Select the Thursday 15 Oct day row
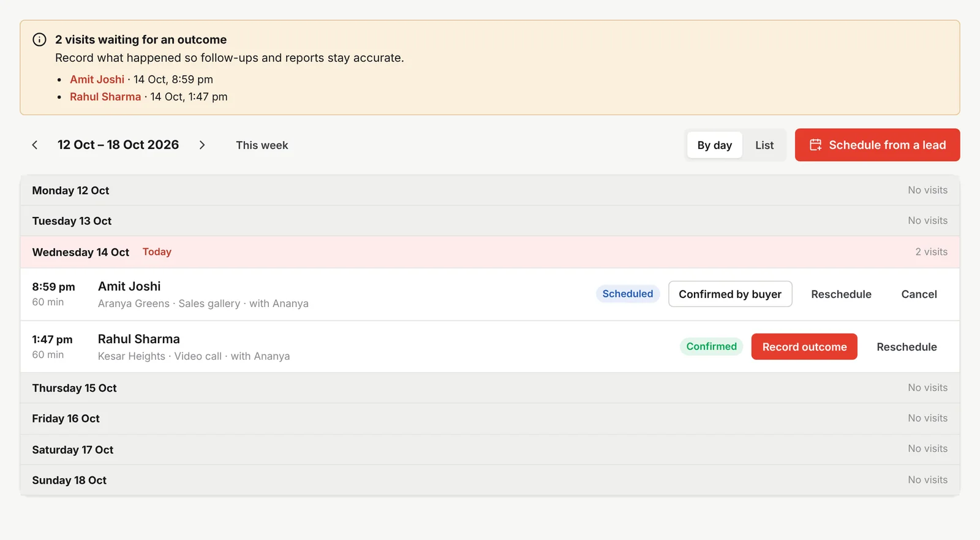Image resolution: width=980 pixels, height=540 pixels. (x=490, y=388)
